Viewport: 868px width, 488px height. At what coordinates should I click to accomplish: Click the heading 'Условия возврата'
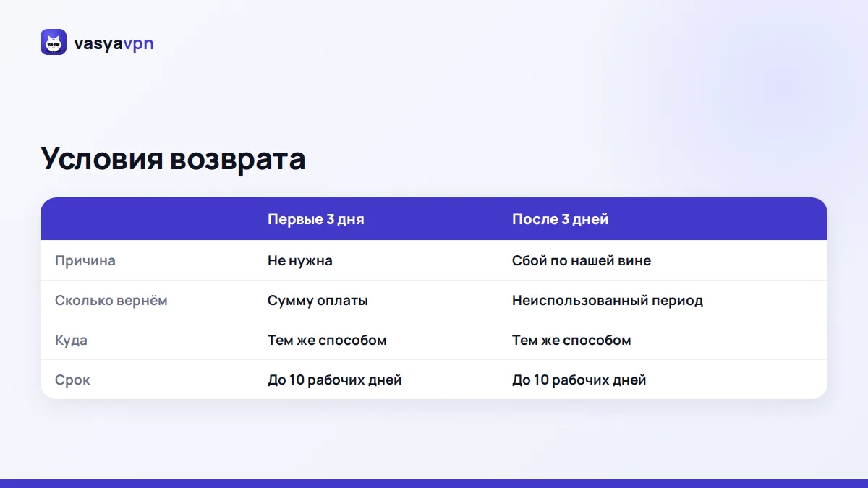[173, 159]
